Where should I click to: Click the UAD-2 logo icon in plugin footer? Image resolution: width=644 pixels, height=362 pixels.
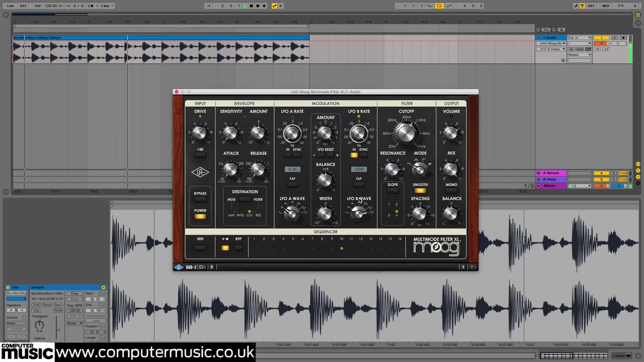point(179,267)
